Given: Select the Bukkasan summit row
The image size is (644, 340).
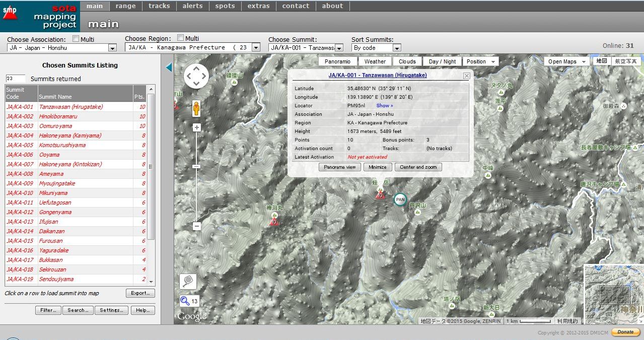Looking at the screenshot, I should (76, 260).
